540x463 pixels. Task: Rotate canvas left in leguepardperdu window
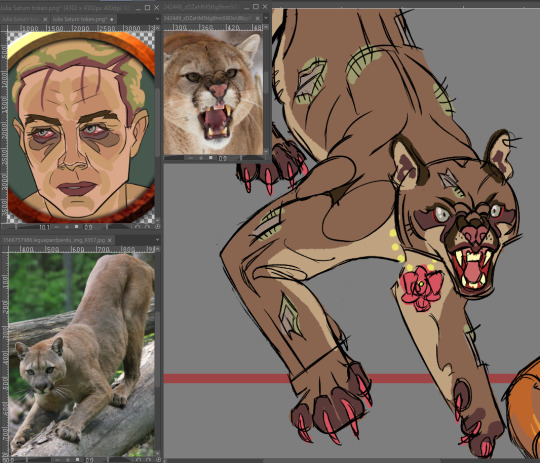[137, 460]
